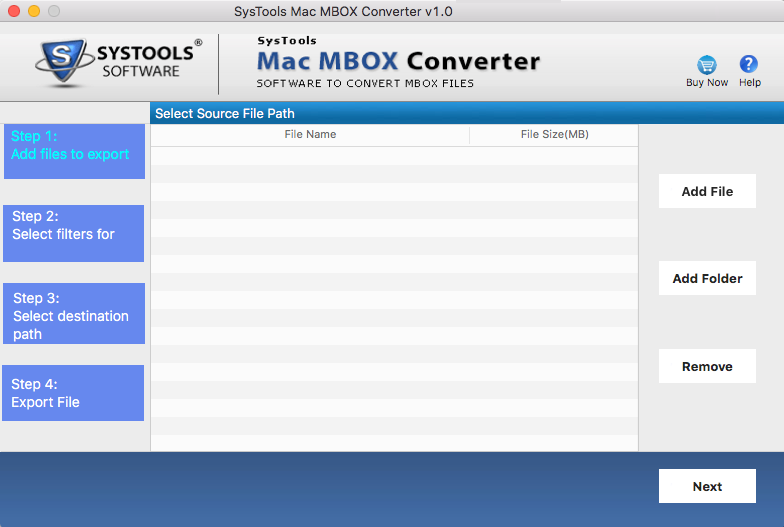Click the window title SysTools Mac MBOX Converter v1.0
This screenshot has height=527, width=784.
click(x=343, y=12)
